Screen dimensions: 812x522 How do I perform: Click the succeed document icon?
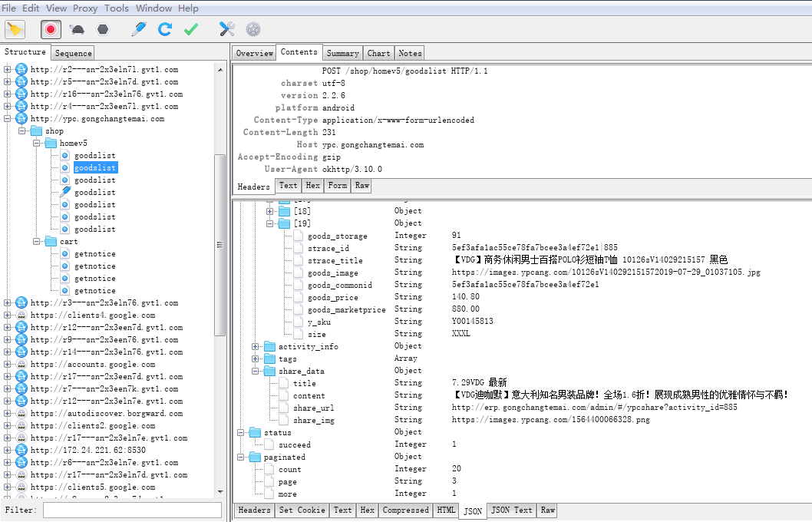tap(269, 444)
